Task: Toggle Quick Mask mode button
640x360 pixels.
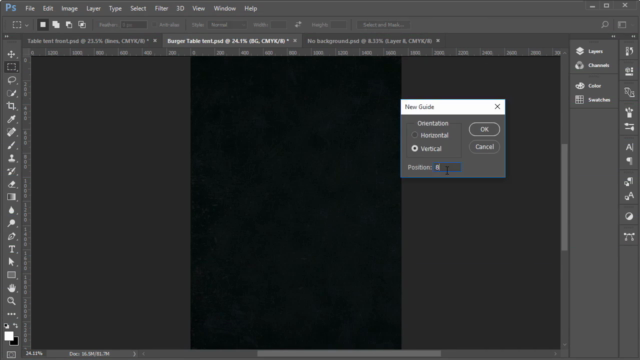Action: pos(11,354)
